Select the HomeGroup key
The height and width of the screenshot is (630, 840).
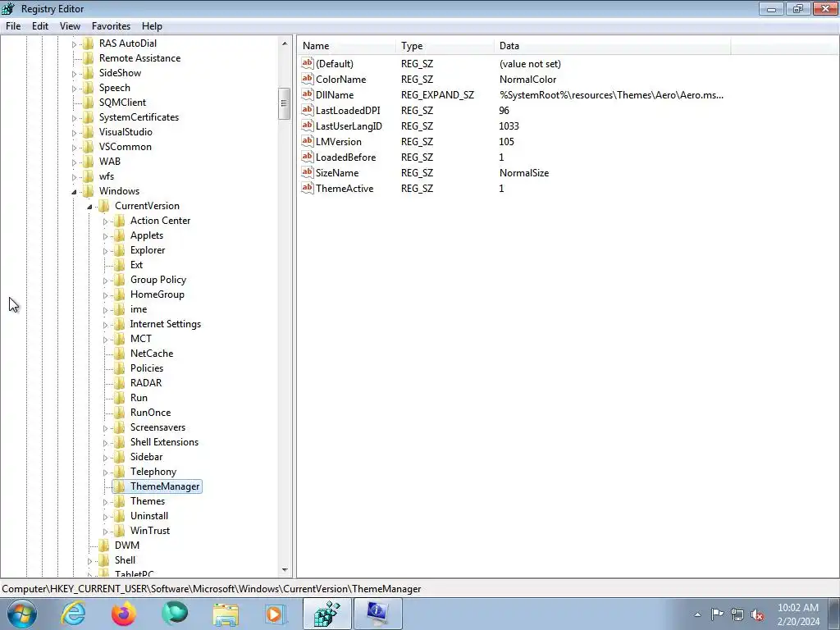coord(157,294)
